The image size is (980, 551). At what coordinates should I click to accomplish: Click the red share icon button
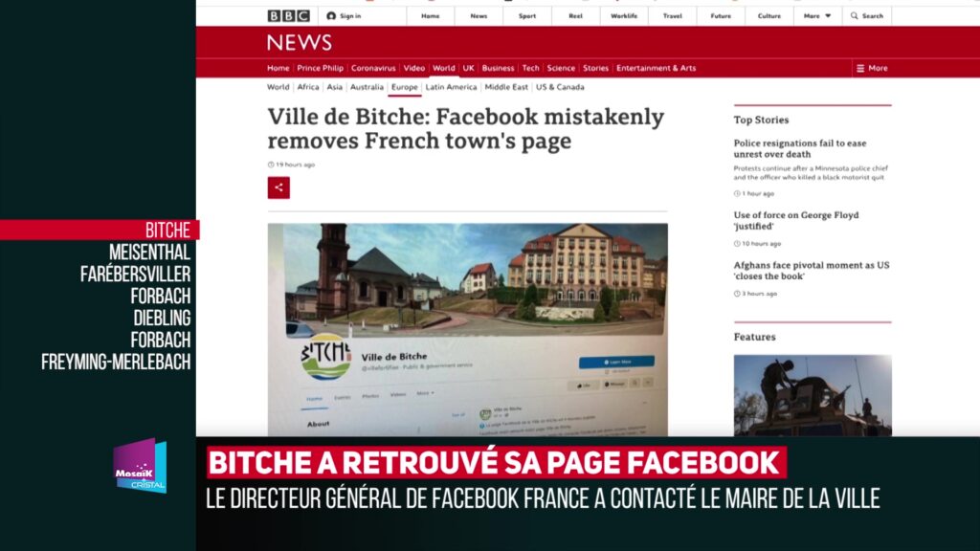[278, 187]
